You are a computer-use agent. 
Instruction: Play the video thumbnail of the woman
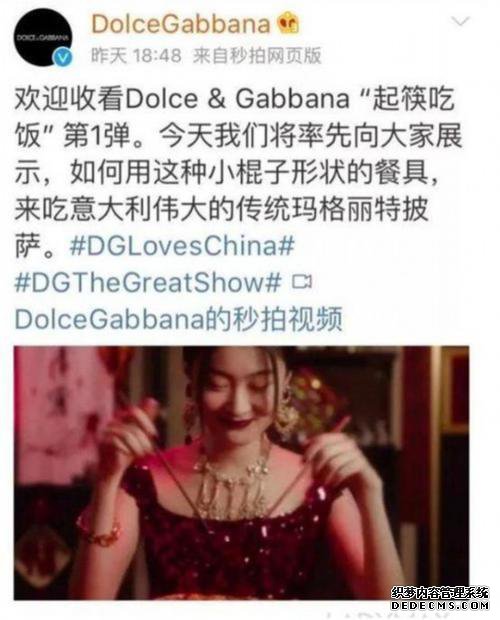242,473
